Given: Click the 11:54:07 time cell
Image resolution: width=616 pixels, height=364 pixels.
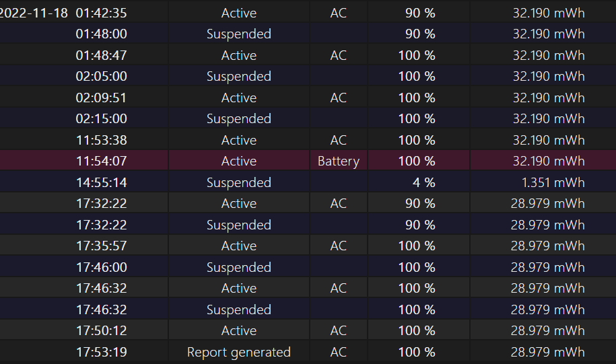Looking at the screenshot, I should click(x=102, y=161).
